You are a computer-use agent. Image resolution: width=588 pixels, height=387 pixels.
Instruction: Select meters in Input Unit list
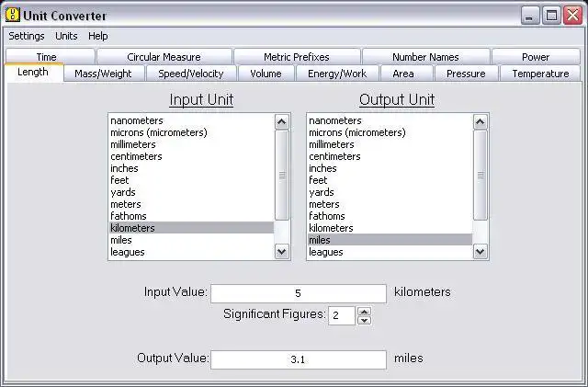[191, 204]
